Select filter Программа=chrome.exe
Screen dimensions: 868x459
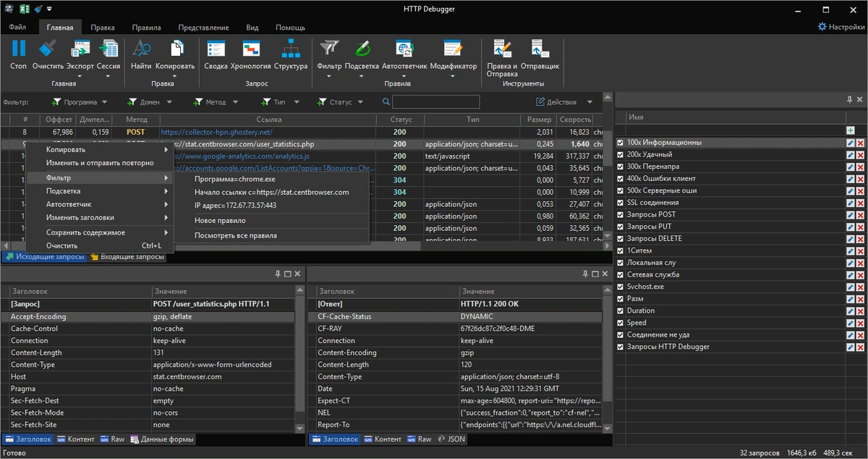pyautogui.click(x=235, y=179)
